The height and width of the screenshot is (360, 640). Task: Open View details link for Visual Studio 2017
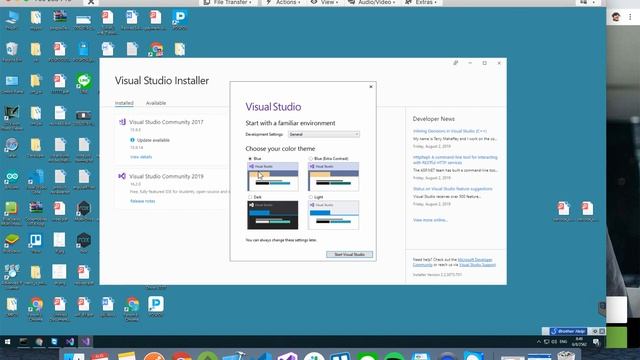(141, 157)
